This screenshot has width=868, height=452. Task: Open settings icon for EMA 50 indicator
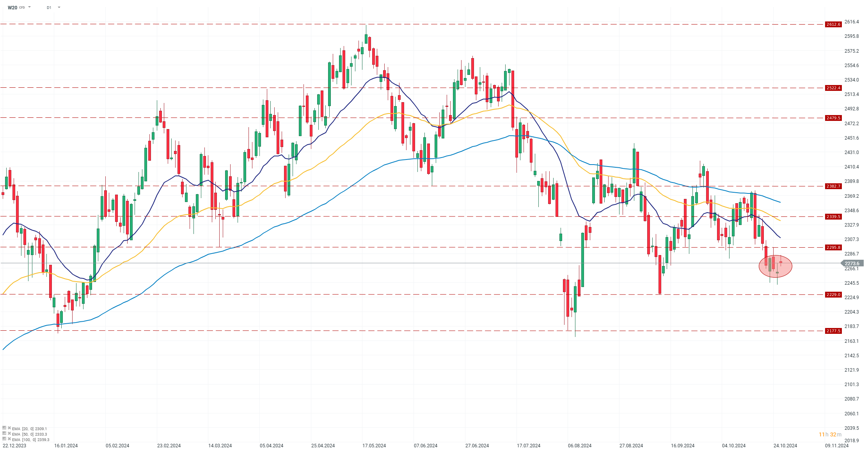pos(4,433)
